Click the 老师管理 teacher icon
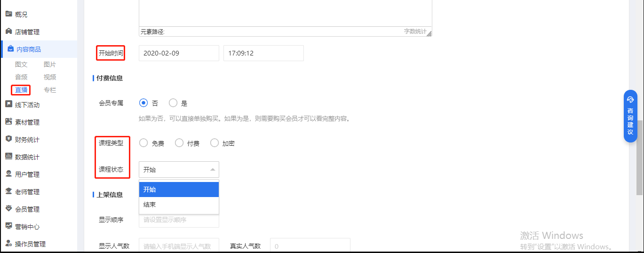The height and width of the screenshot is (253, 644). (8, 191)
